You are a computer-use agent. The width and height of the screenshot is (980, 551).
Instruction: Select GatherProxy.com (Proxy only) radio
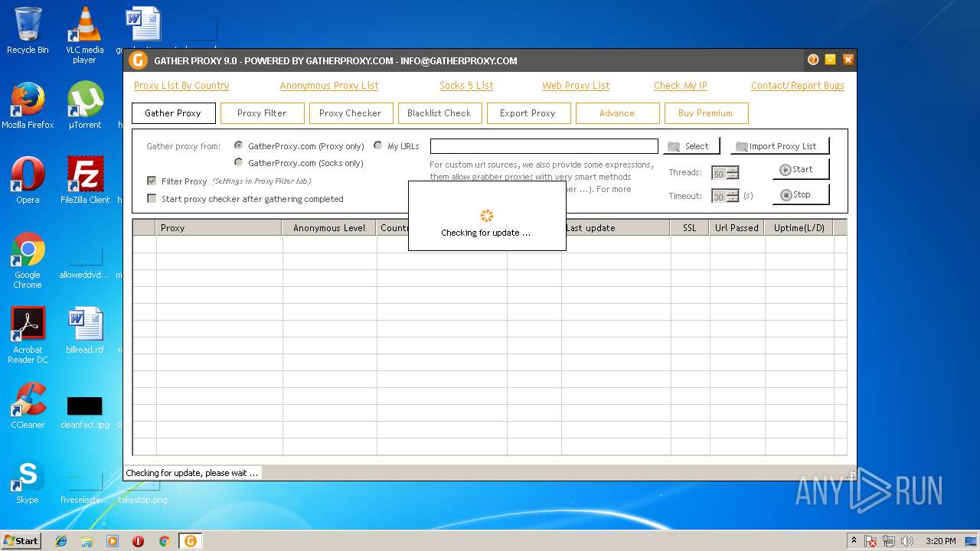pyautogui.click(x=239, y=145)
